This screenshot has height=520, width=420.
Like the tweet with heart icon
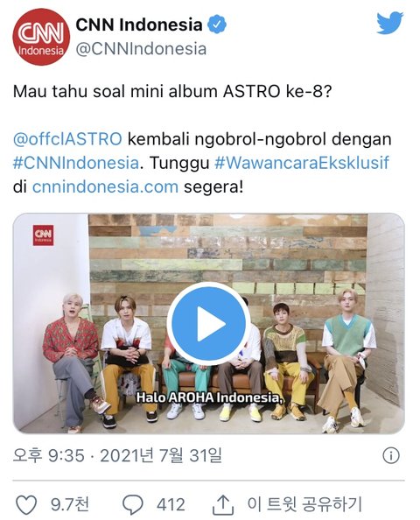click(26, 505)
